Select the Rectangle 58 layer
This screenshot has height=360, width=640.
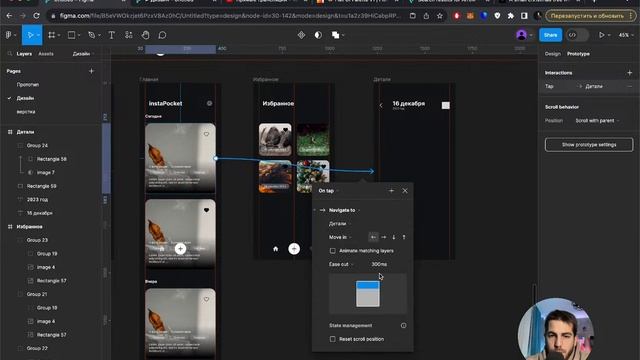coord(51,159)
